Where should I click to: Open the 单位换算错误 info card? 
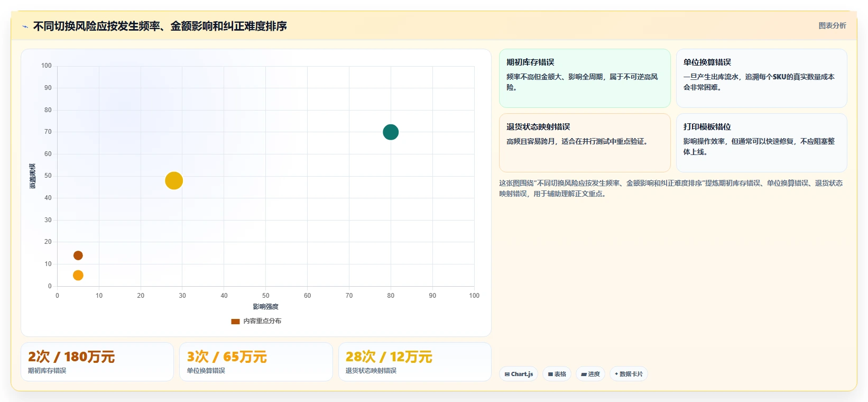pos(761,78)
